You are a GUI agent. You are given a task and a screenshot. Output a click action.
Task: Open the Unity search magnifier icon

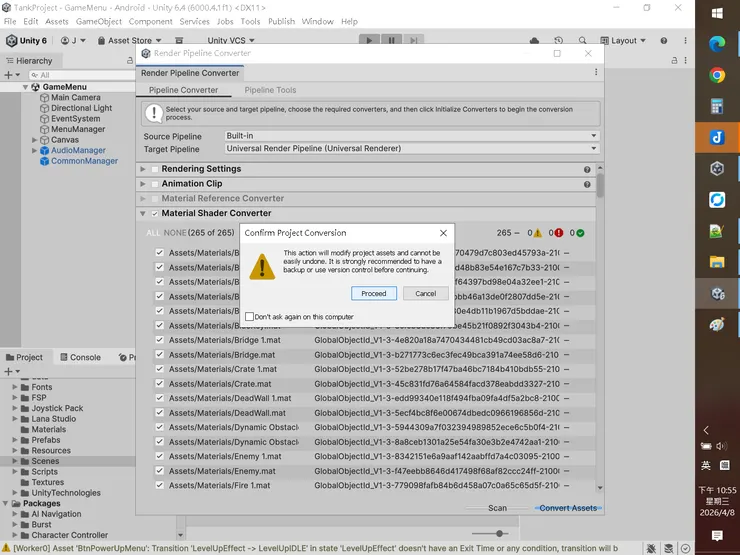[582, 41]
